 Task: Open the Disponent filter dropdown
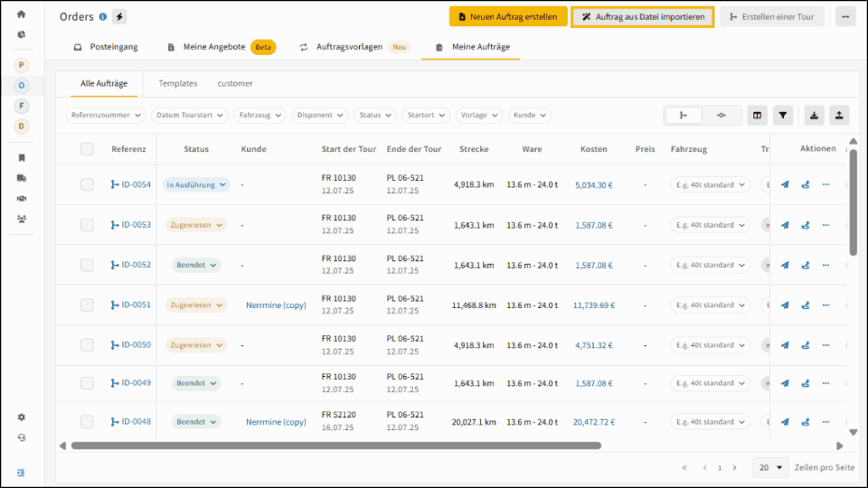point(320,115)
